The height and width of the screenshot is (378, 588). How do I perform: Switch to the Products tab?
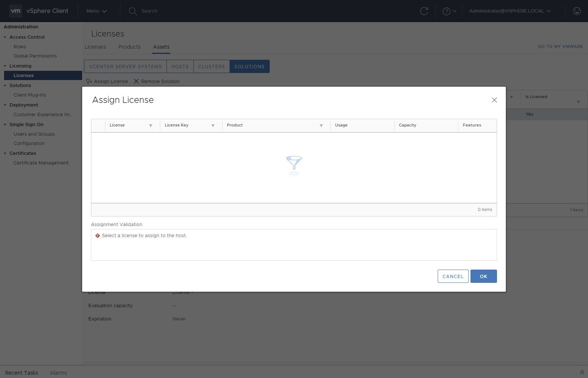(x=129, y=47)
